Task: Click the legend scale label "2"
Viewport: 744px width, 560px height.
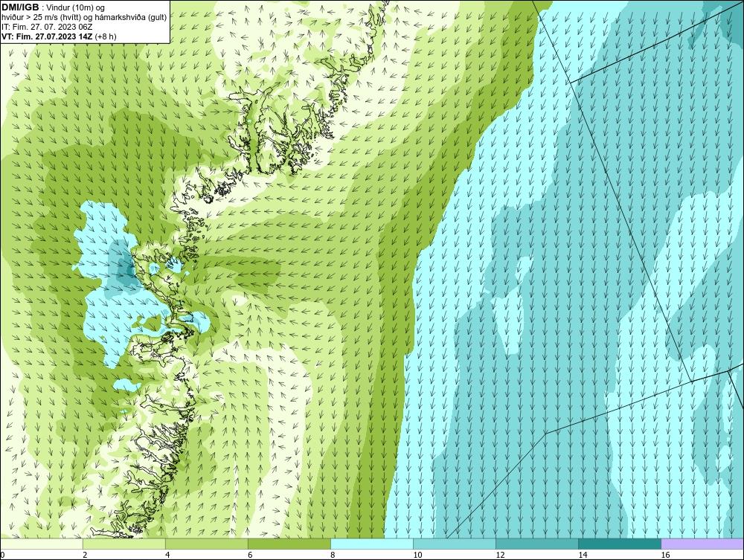Action: 85,555
